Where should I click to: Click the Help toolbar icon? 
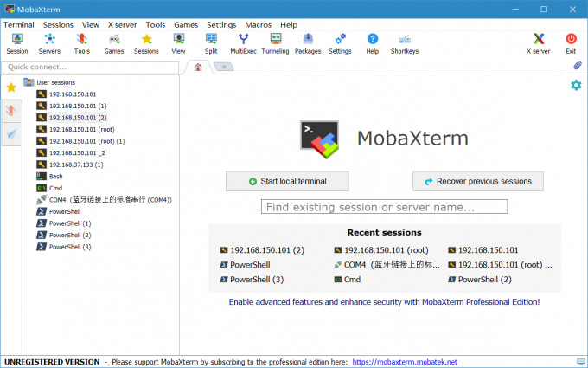373,43
